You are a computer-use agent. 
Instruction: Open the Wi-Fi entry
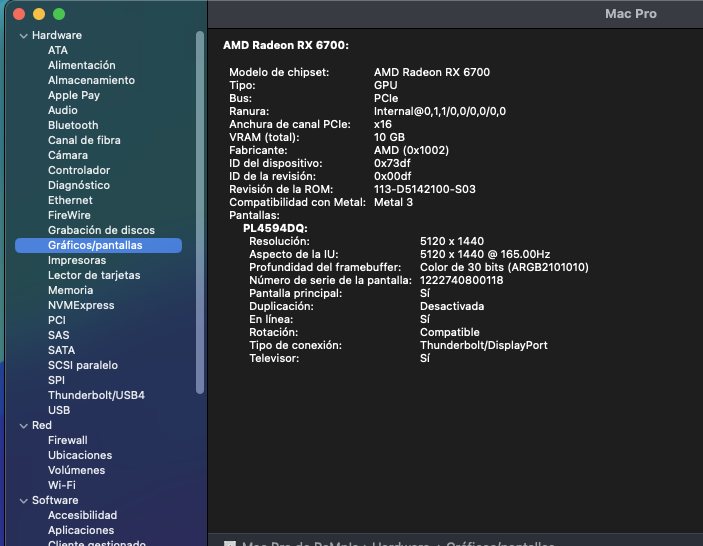click(62, 485)
